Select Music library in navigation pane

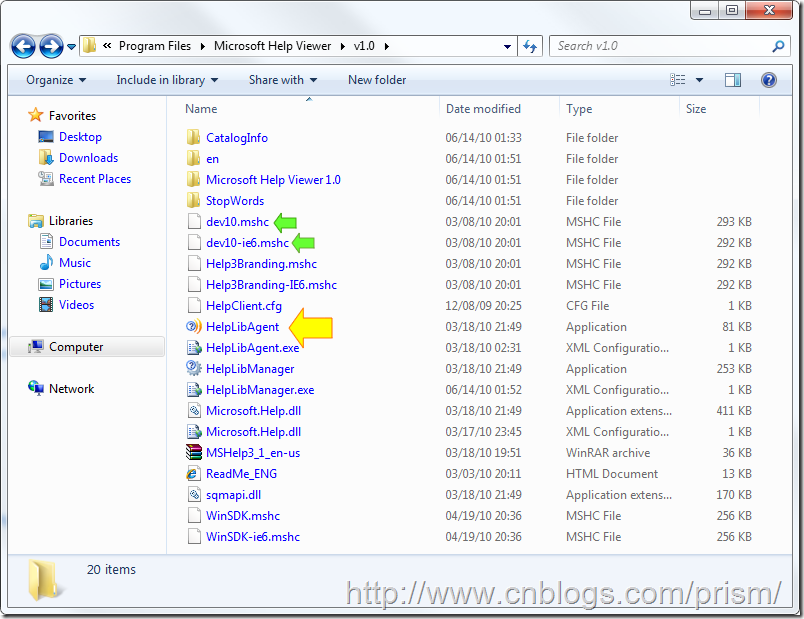coord(75,263)
